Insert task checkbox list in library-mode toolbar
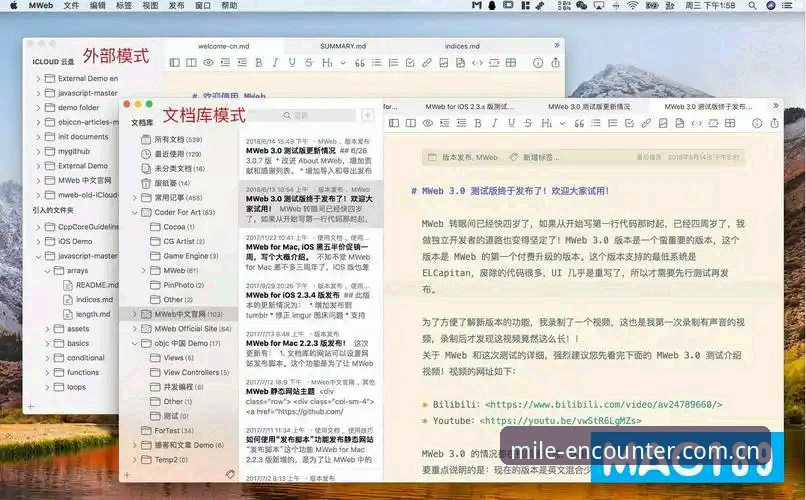This screenshot has height=500, width=806. 629,123
